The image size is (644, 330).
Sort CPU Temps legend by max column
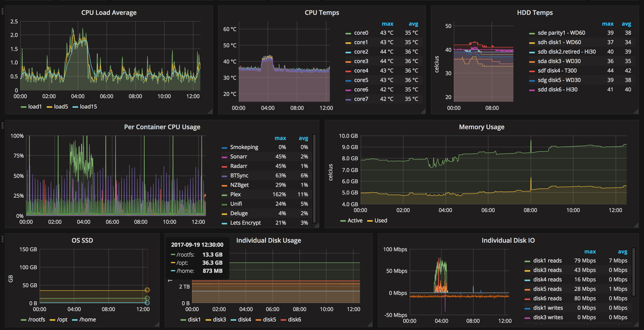point(387,24)
